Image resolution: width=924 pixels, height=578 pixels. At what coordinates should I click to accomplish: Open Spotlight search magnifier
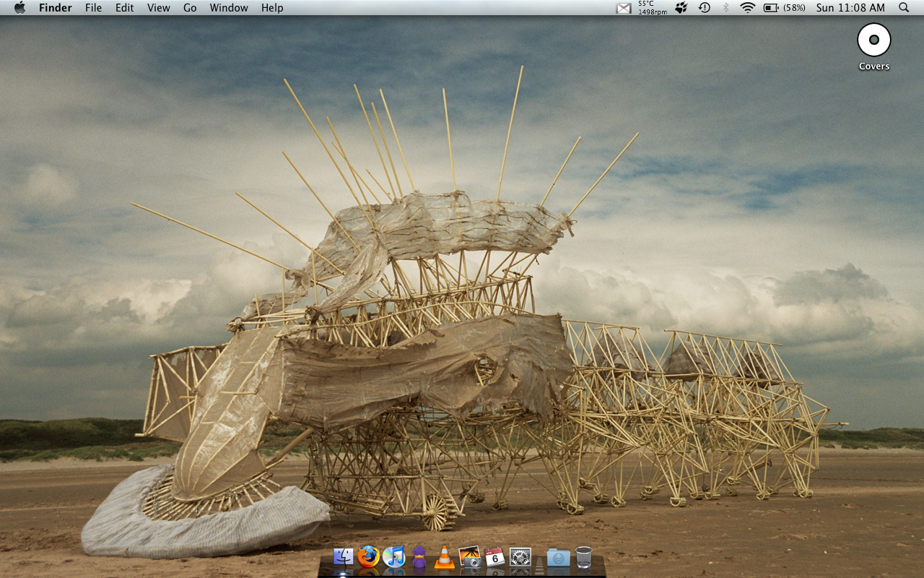click(x=904, y=8)
